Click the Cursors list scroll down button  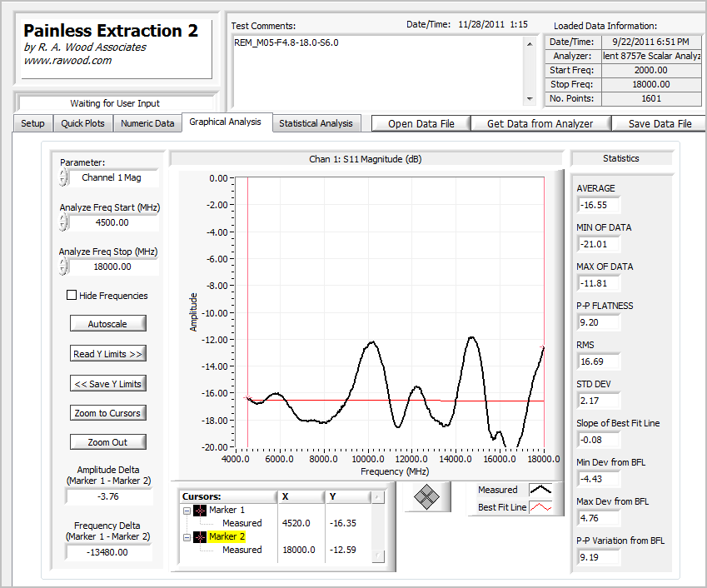click(377, 556)
